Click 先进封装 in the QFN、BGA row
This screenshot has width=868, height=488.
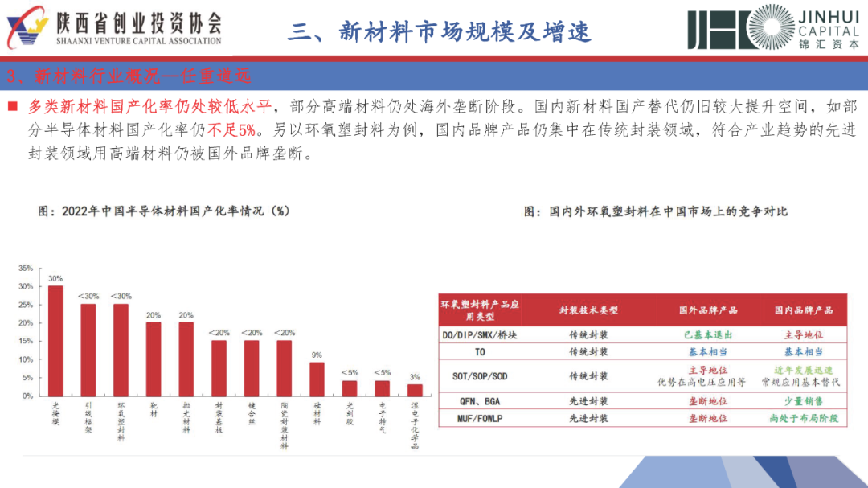[588, 402]
